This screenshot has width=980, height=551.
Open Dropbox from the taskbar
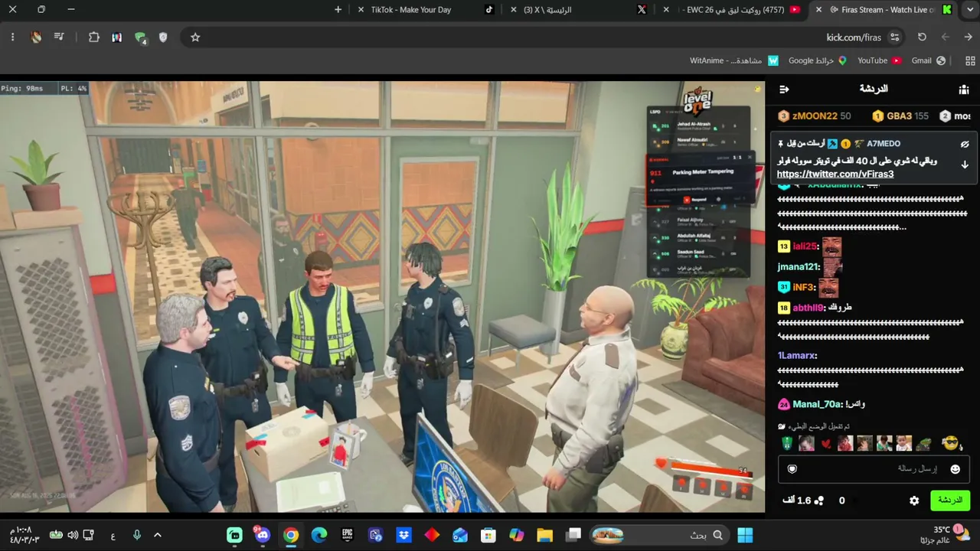click(x=403, y=535)
